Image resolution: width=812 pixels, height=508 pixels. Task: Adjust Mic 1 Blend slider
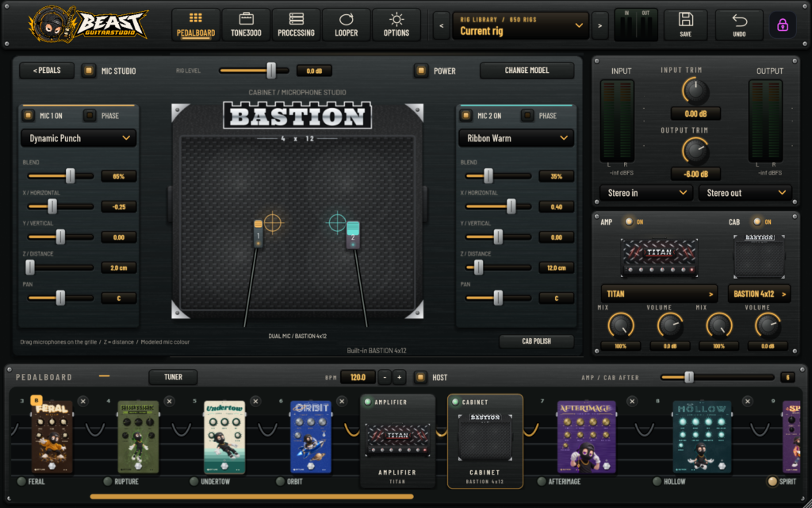[x=60, y=176]
